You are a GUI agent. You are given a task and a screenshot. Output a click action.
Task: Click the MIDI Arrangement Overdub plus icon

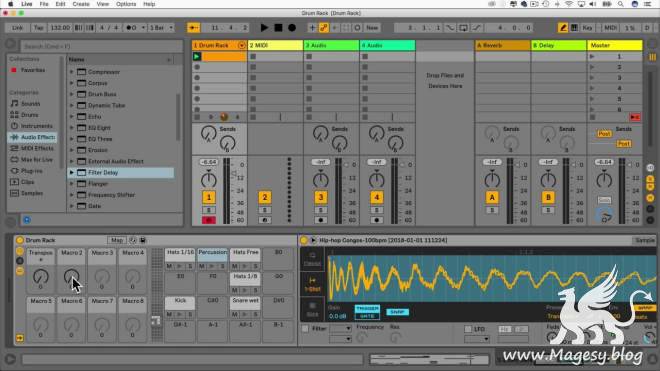coord(312,28)
